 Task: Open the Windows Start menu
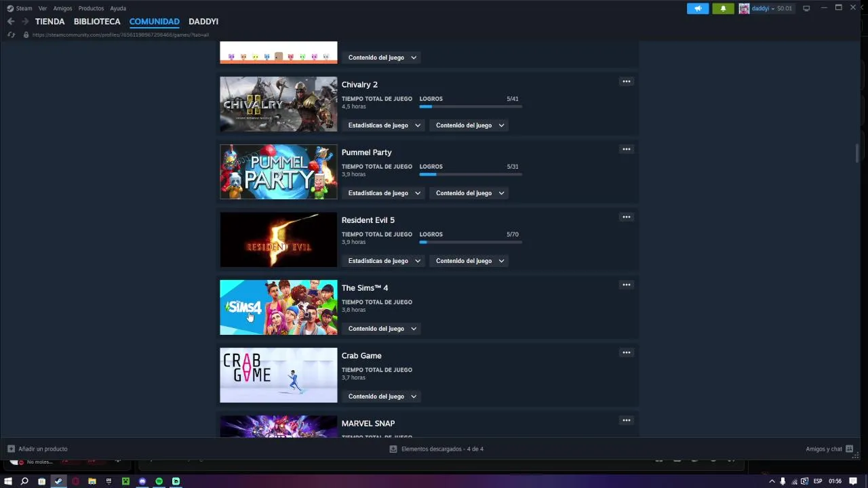8,481
